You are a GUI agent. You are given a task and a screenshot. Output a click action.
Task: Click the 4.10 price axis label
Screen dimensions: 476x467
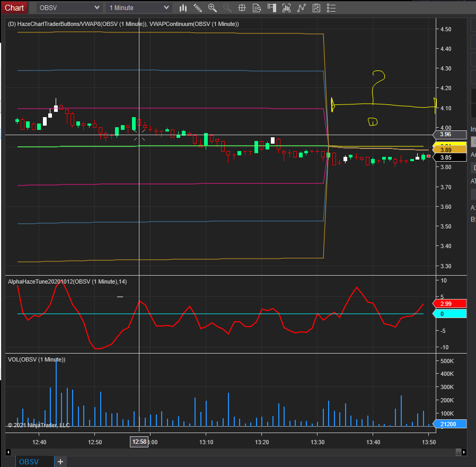pyautogui.click(x=446, y=108)
